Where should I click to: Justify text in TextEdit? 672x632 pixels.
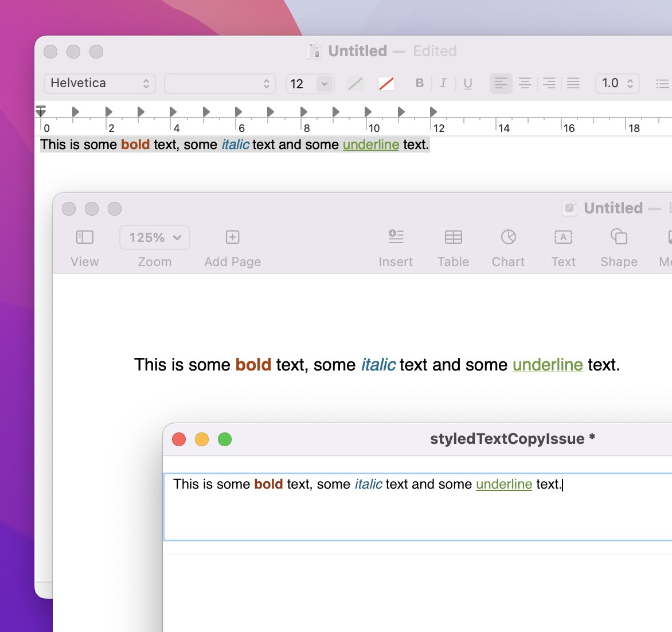coord(573,84)
